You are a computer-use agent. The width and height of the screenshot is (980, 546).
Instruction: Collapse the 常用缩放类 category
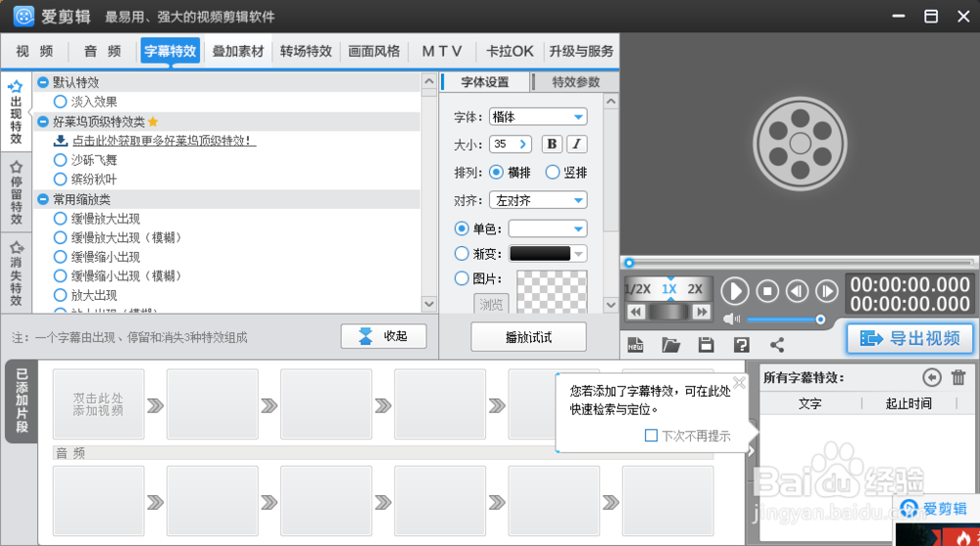click(x=42, y=199)
